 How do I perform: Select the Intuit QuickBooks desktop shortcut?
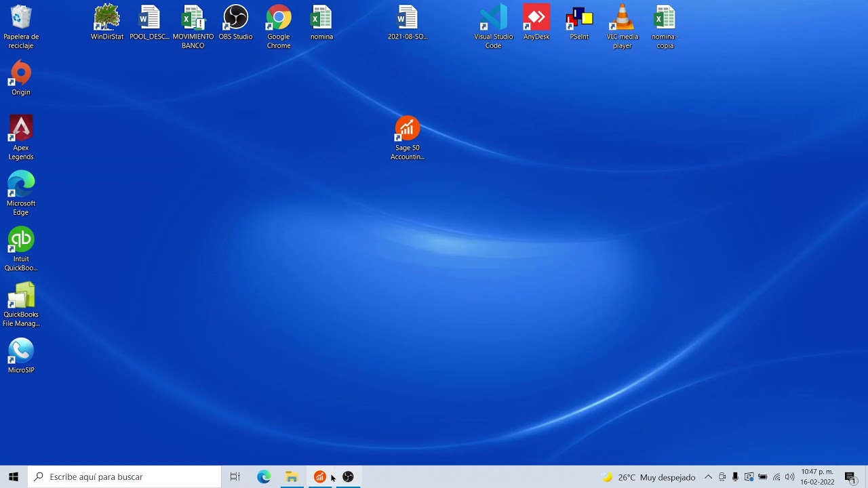tap(21, 249)
